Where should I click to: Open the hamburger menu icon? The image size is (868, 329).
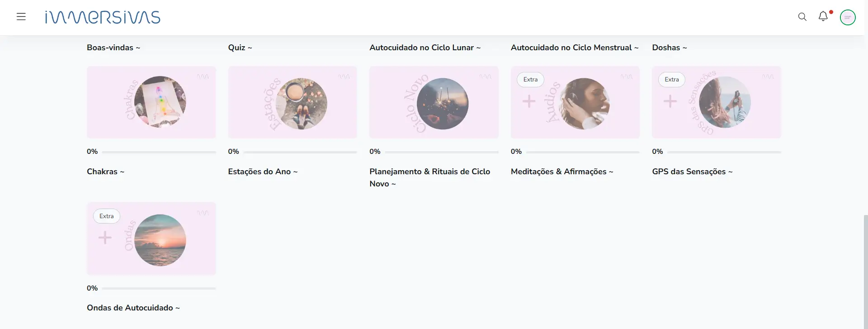pos(21,17)
